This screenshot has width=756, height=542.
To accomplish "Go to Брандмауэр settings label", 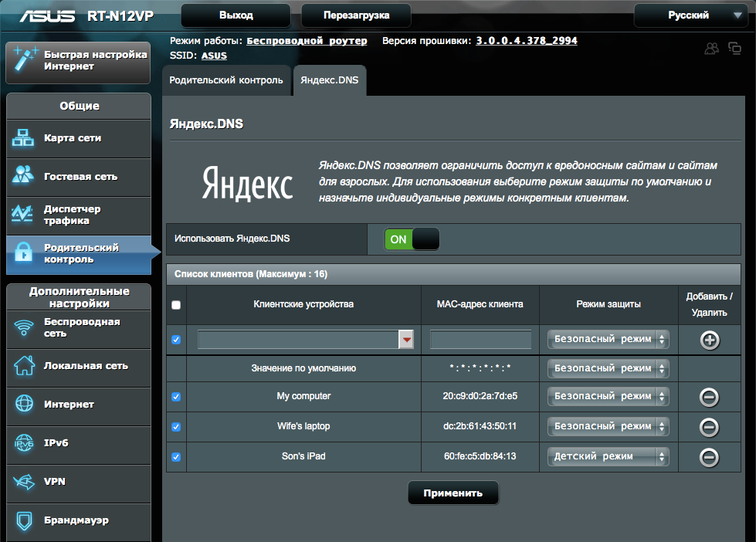I will [x=76, y=520].
